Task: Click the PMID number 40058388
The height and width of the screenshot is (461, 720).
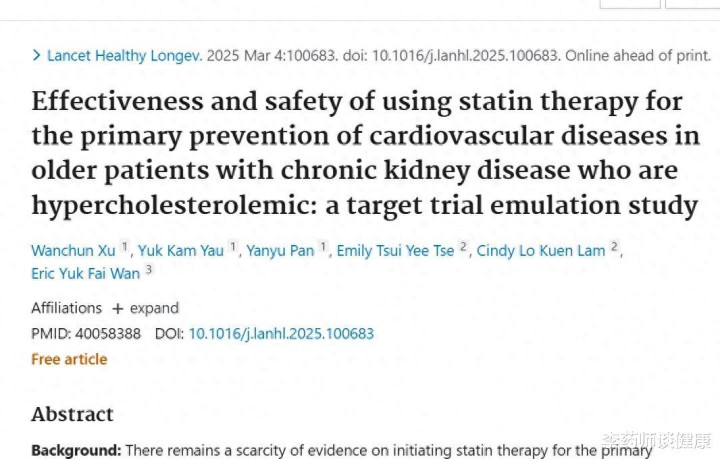Action: click(x=108, y=333)
